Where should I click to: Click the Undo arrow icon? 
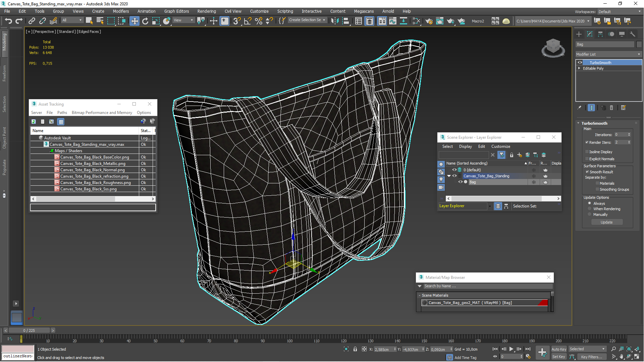click(8, 21)
